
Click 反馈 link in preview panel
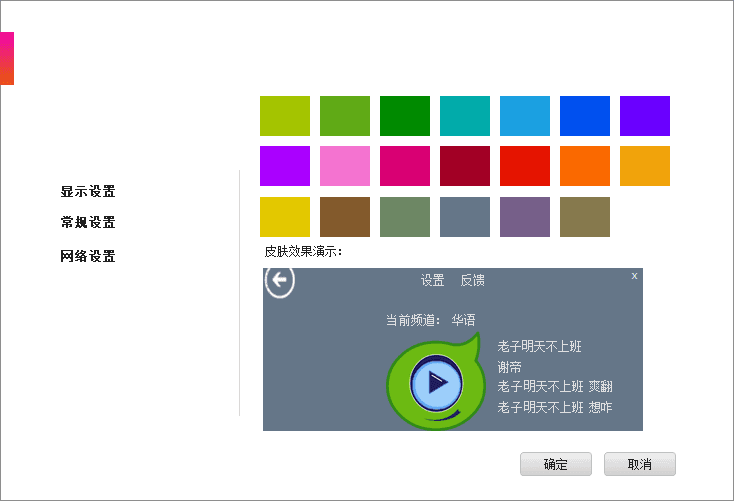point(472,281)
